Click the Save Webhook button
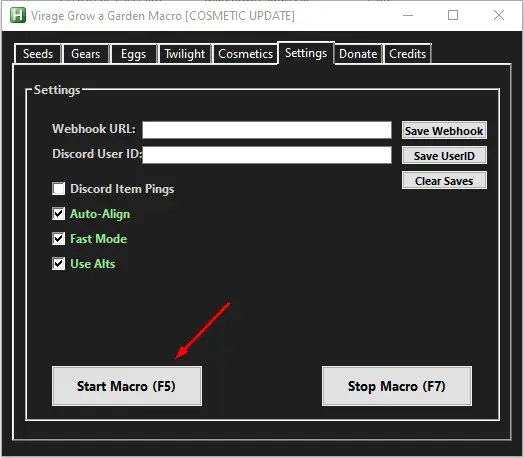 [444, 130]
